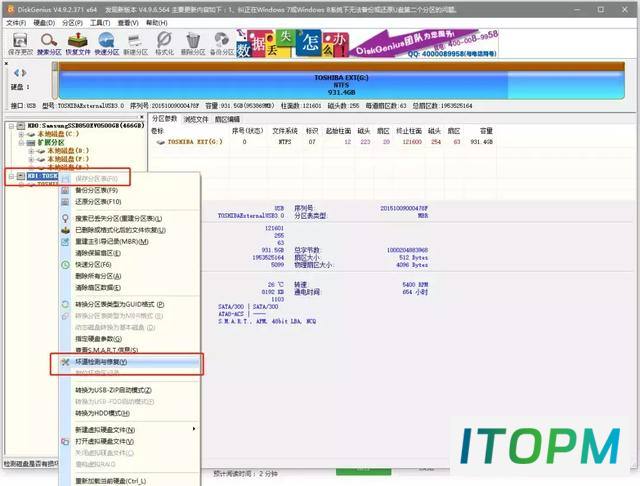Click the 还原分区表(F10) menu icon
Viewport: 640px width, 486px height.
point(65,202)
